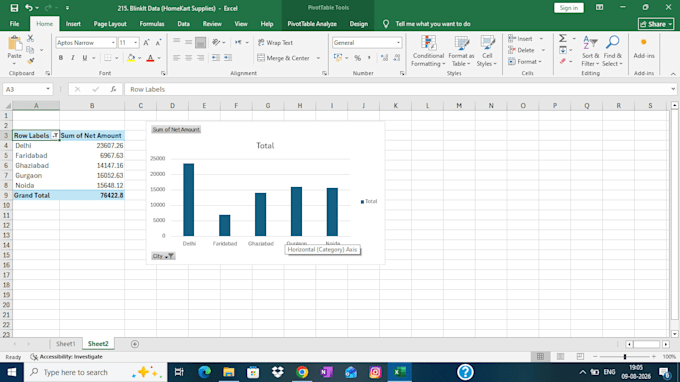Click the font color red A swatch

point(150,58)
